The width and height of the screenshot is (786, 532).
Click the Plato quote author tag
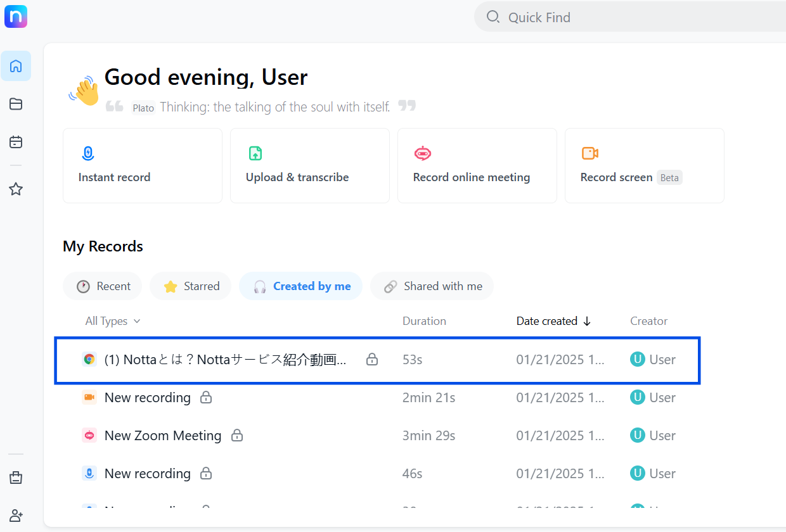143,108
